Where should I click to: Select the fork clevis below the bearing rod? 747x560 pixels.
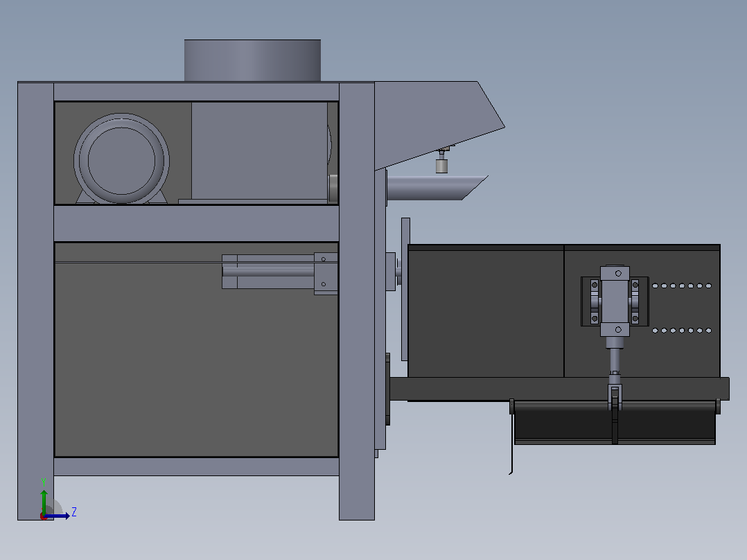[x=615, y=393]
